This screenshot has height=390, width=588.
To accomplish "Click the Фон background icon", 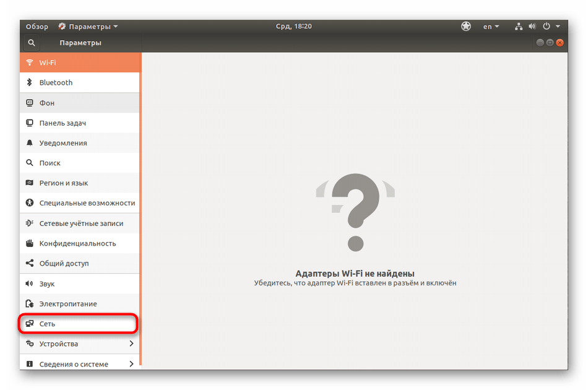I will [x=30, y=102].
